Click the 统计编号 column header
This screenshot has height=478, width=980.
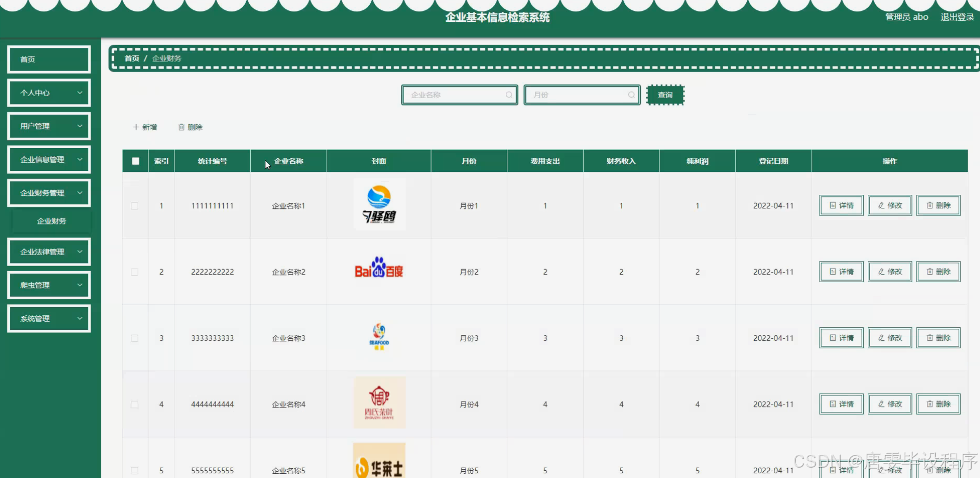[212, 161]
